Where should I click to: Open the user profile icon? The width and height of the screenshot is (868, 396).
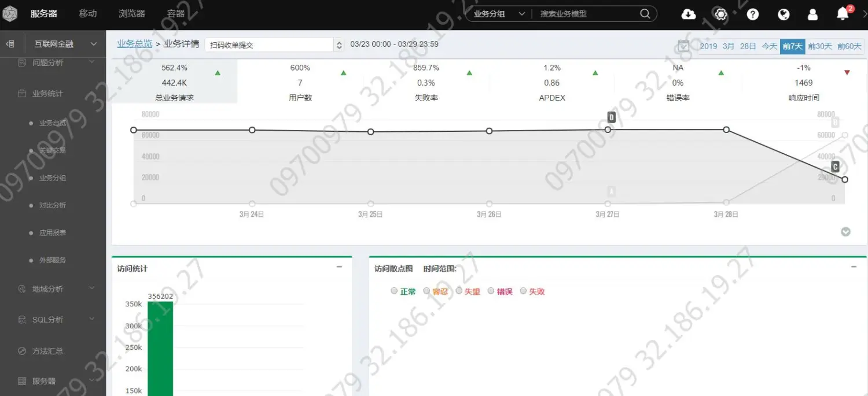coord(812,14)
